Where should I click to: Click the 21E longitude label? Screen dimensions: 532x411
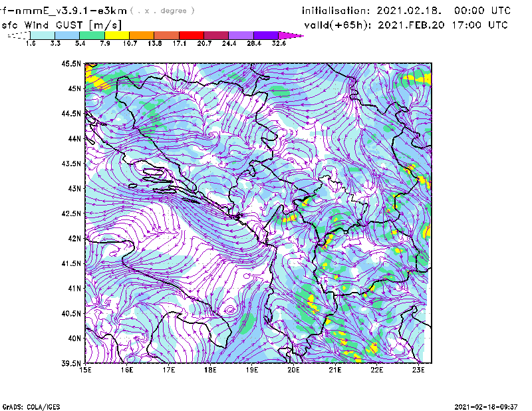point(335,370)
